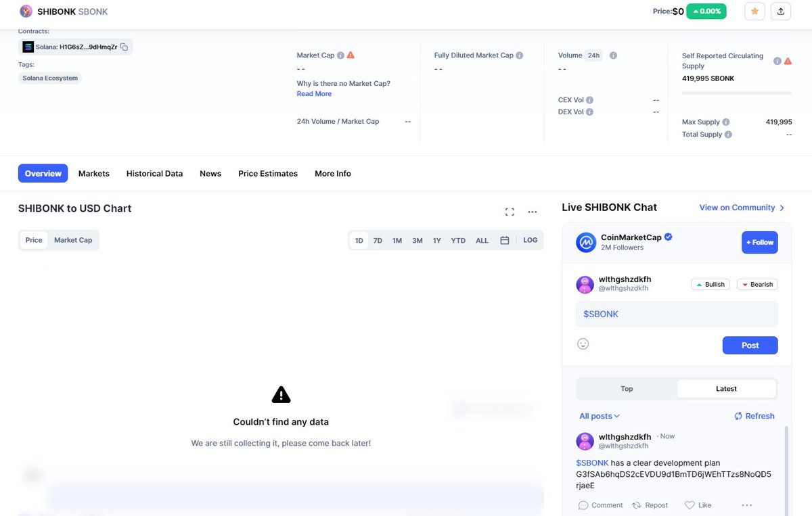Viewport: 812px width, 516px height.
Task: Click CoinMarketCap avatar in chat
Action: 586,242
